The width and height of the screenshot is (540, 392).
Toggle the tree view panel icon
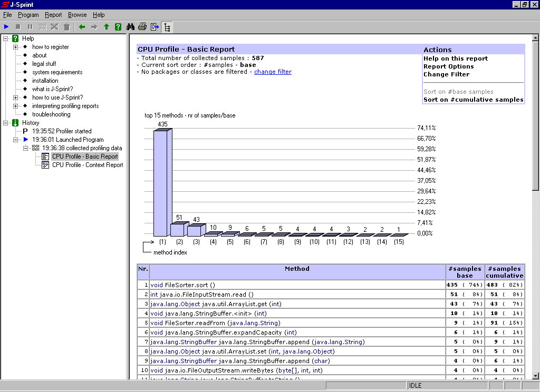167,27
